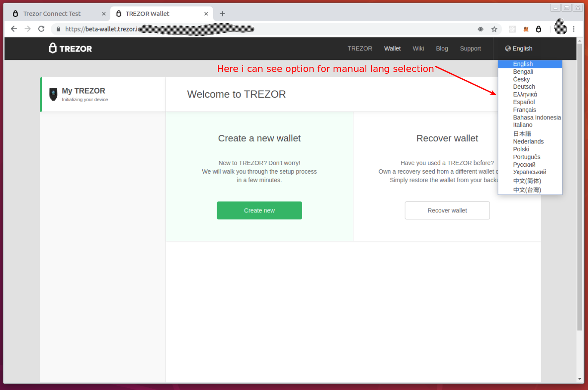Click the security padlock in the address bar
Viewport: 588px width, 390px height.
pyautogui.click(x=58, y=29)
